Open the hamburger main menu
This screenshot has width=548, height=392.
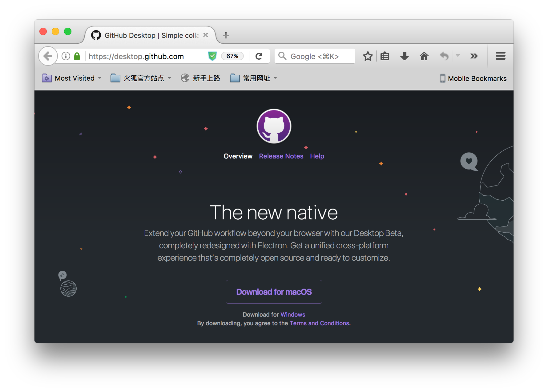coord(501,56)
